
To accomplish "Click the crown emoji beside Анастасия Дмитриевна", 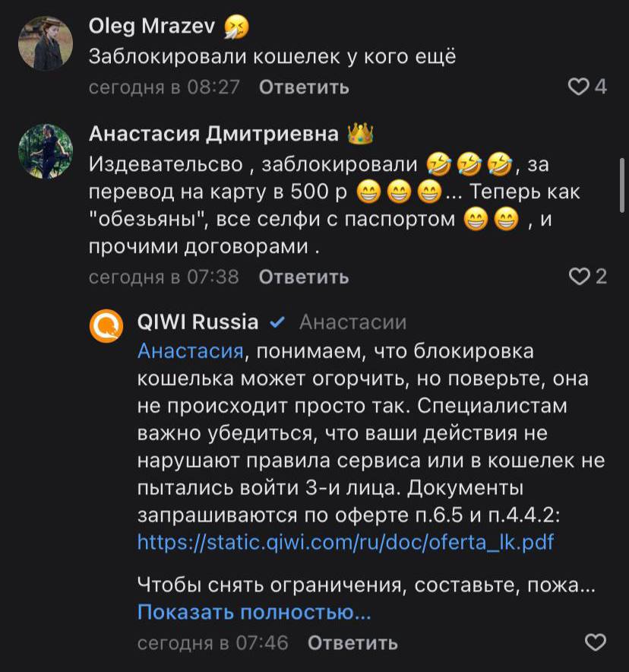I will pyautogui.click(x=360, y=135).
